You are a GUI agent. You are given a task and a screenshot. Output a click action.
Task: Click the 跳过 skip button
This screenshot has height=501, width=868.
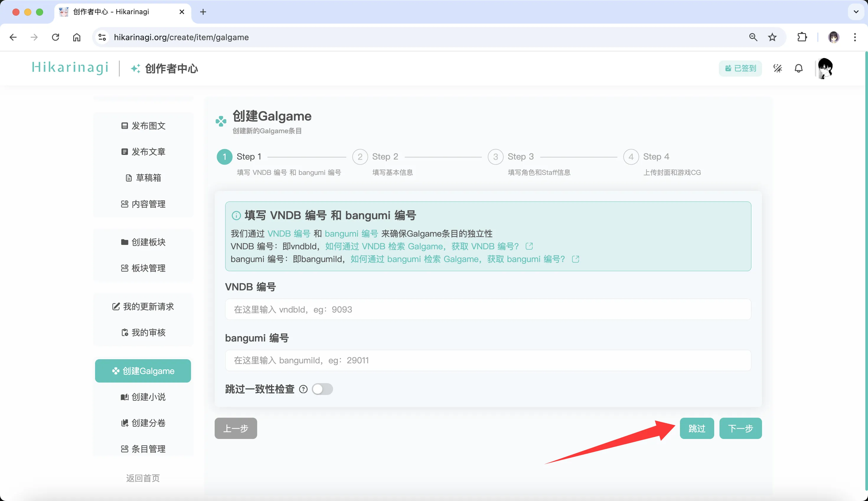coord(697,428)
